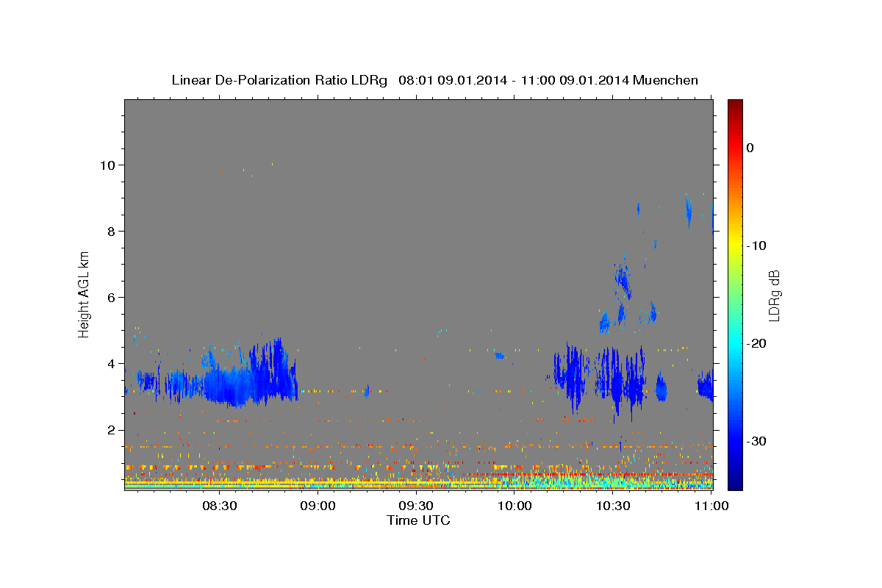Click the height tick label 2

click(x=110, y=429)
